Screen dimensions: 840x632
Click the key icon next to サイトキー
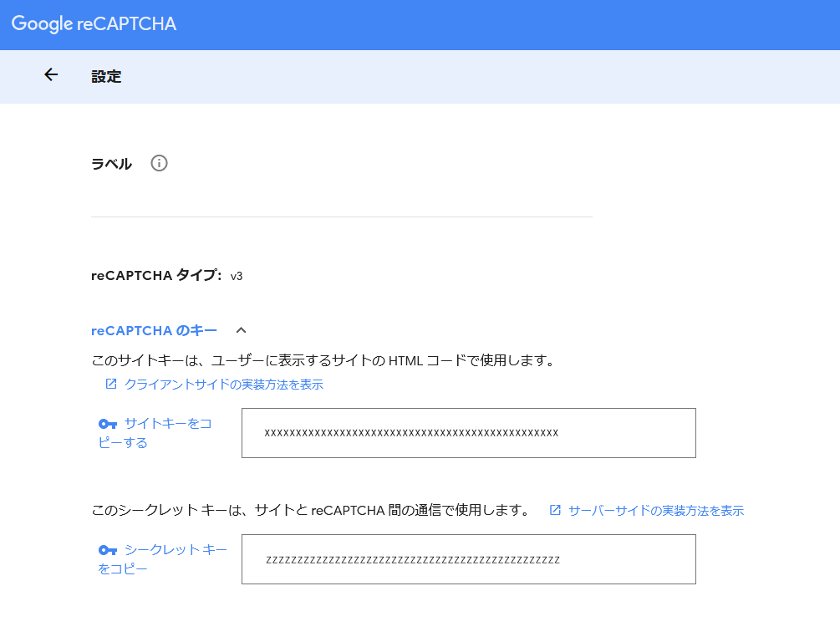[x=108, y=424]
